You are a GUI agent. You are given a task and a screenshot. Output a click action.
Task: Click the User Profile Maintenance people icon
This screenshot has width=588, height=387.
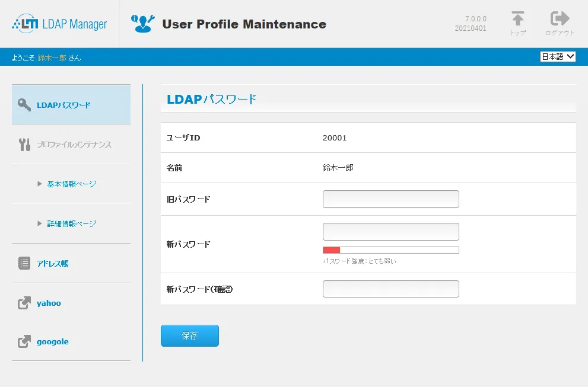[x=142, y=24]
